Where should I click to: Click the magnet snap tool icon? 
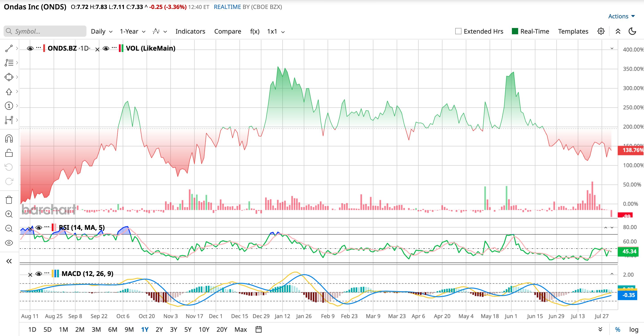[x=9, y=138]
